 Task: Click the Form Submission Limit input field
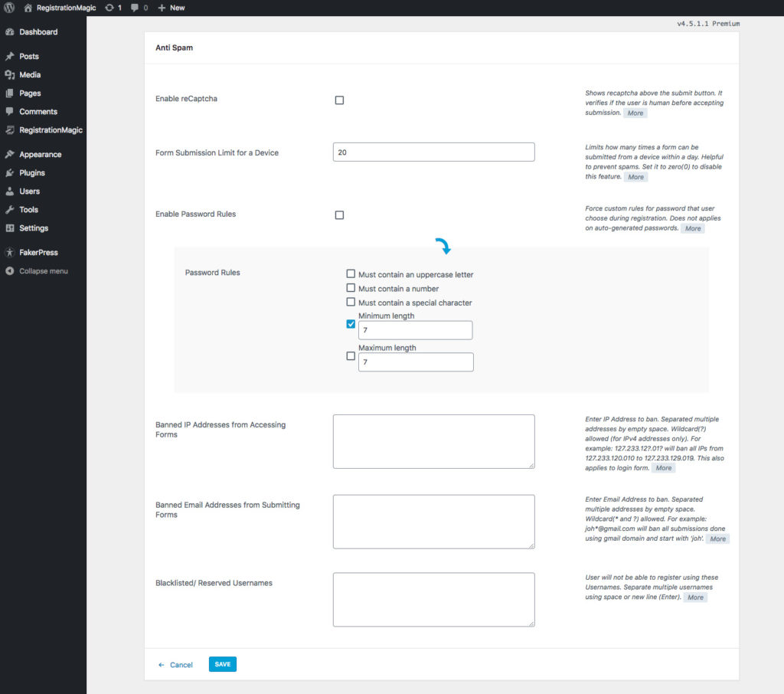pyautogui.click(x=433, y=152)
